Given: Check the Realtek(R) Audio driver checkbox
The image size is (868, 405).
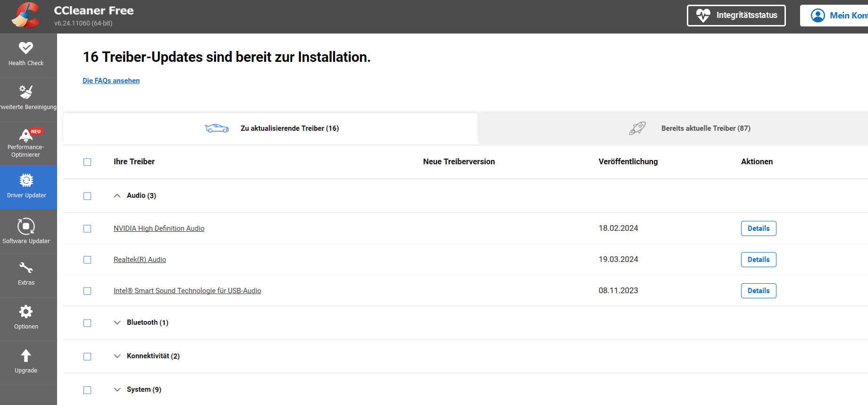Looking at the screenshot, I should pos(87,260).
